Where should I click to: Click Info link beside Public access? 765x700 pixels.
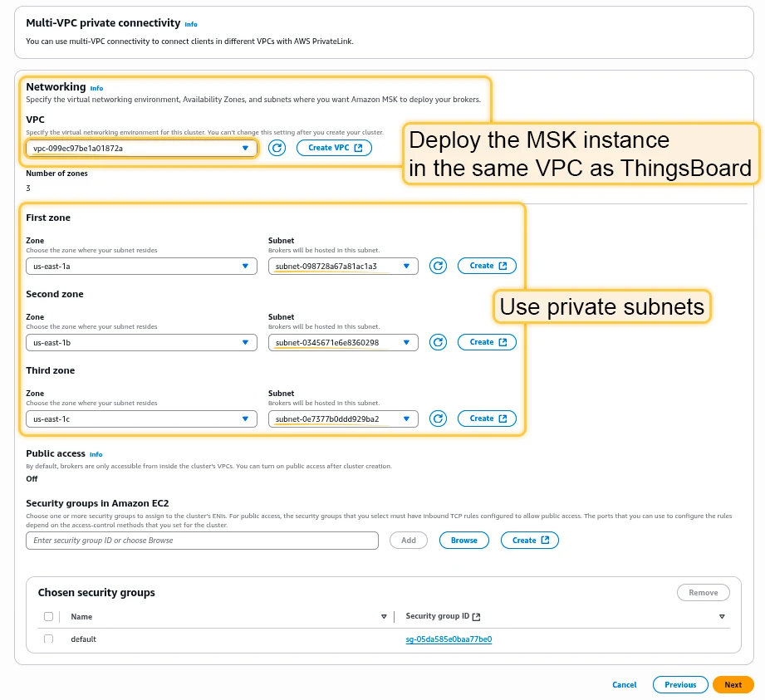[x=96, y=455]
